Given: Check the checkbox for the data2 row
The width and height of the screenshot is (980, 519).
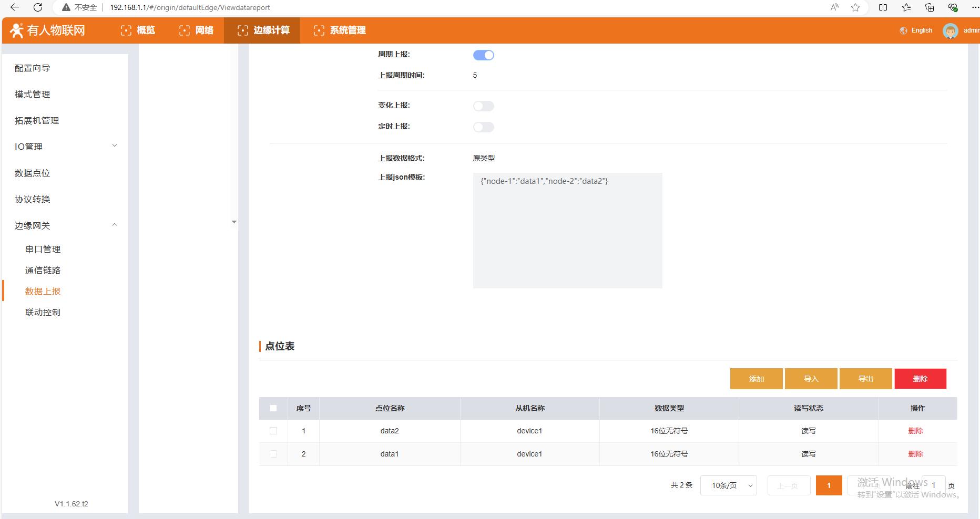Looking at the screenshot, I should point(273,431).
